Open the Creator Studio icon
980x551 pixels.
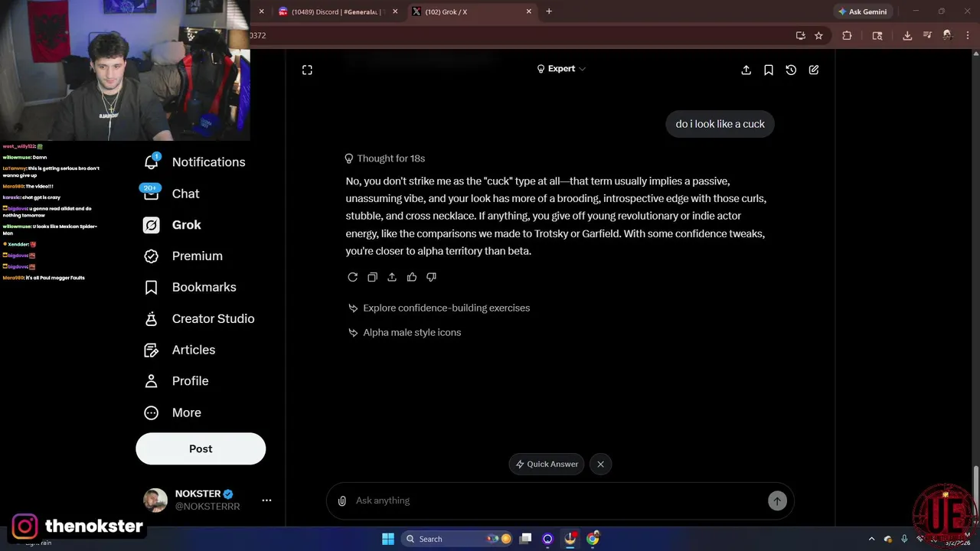pyautogui.click(x=152, y=319)
